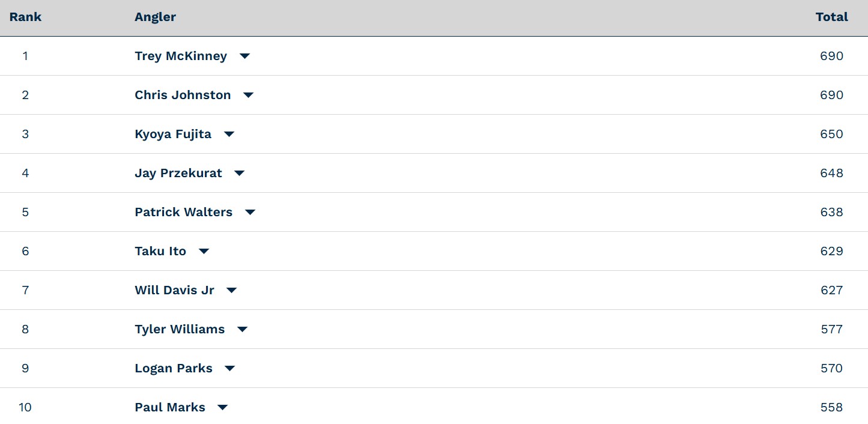Select the Trey McKinney name
868x424 pixels.
pyautogui.click(x=181, y=56)
